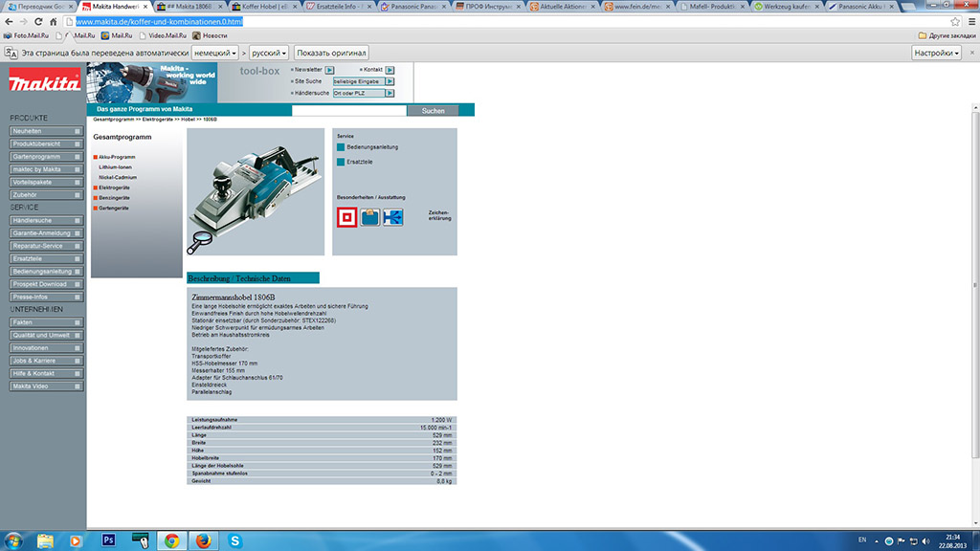Open Makita Video sidebar link

pyautogui.click(x=46, y=386)
